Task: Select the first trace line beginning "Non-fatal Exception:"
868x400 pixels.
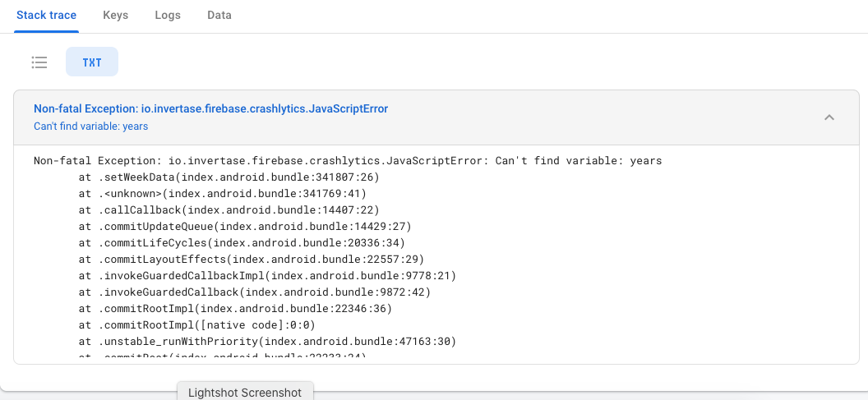Action: (348, 161)
